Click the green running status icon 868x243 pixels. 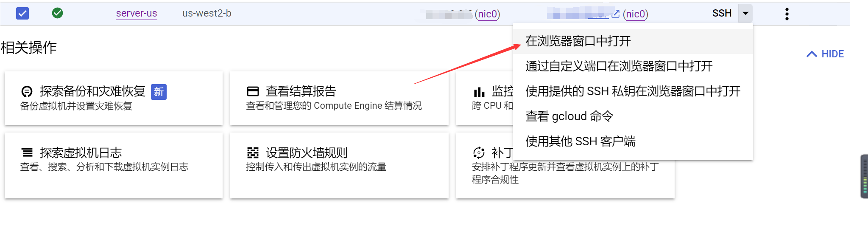57,13
